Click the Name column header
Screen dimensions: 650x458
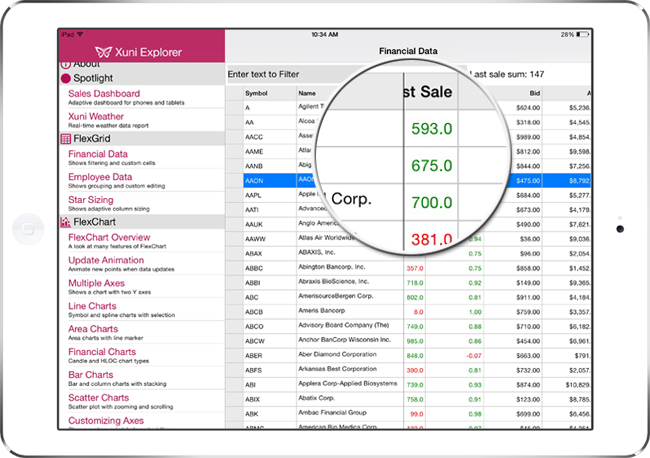(307, 93)
